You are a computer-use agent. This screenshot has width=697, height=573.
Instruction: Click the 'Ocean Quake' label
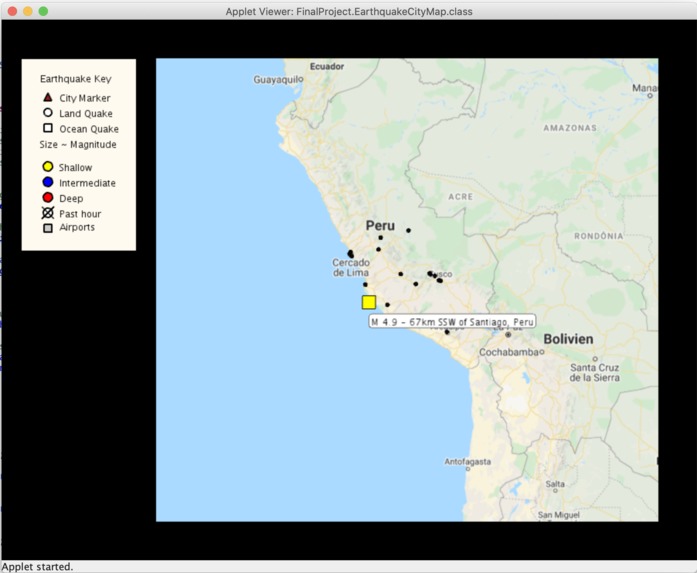89,129
